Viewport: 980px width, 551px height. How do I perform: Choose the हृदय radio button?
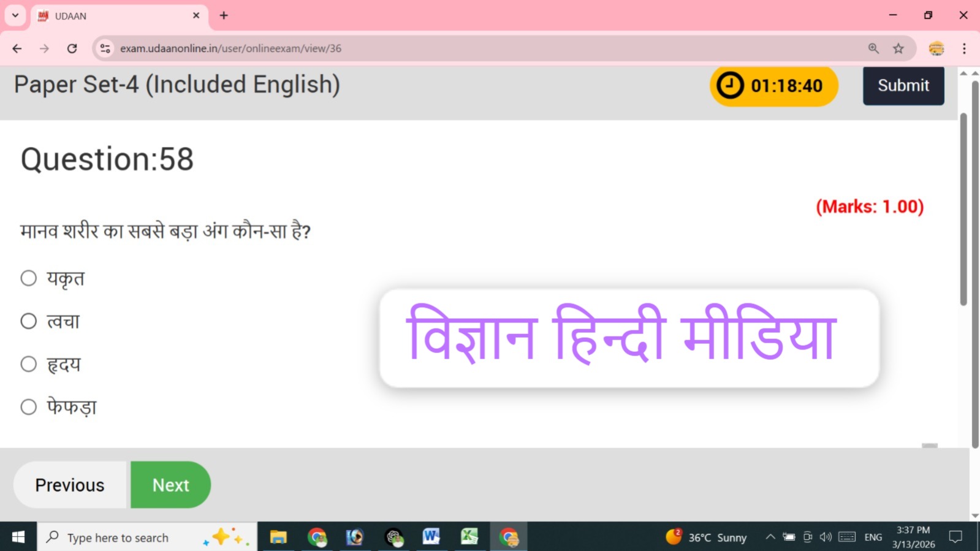click(x=28, y=364)
